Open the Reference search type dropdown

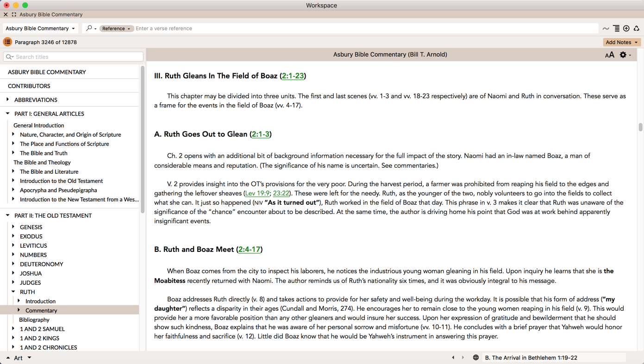(116, 28)
